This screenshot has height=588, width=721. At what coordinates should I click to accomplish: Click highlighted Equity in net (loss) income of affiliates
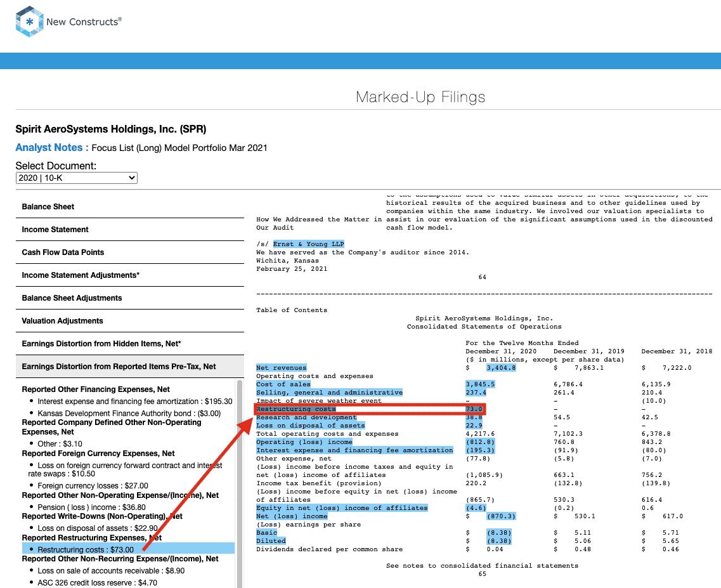click(x=342, y=508)
